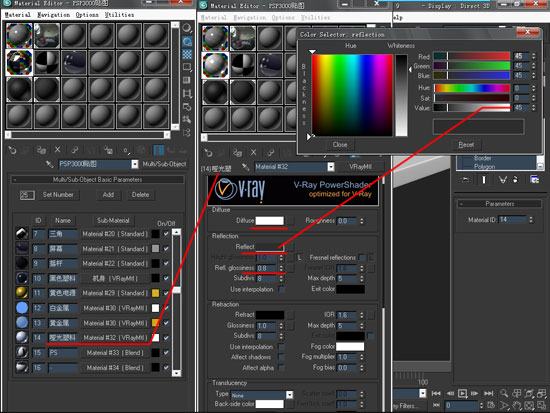This screenshot has width=550, height=413.
Task: Select the Pan hand viewport tool
Action: point(516,406)
